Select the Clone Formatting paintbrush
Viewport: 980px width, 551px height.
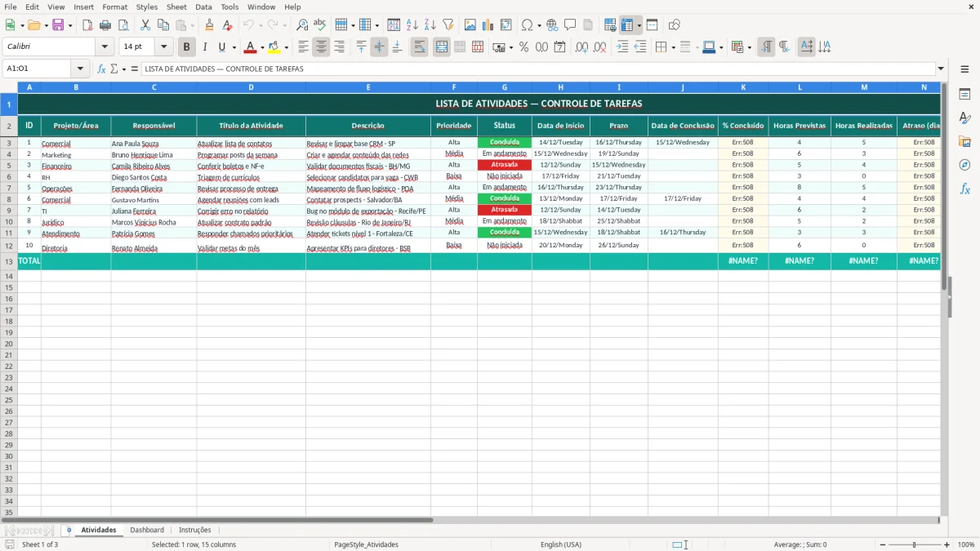[x=209, y=25]
